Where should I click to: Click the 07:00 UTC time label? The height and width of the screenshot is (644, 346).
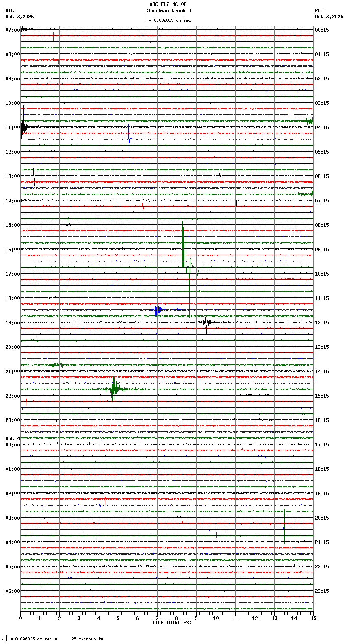[13, 30]
